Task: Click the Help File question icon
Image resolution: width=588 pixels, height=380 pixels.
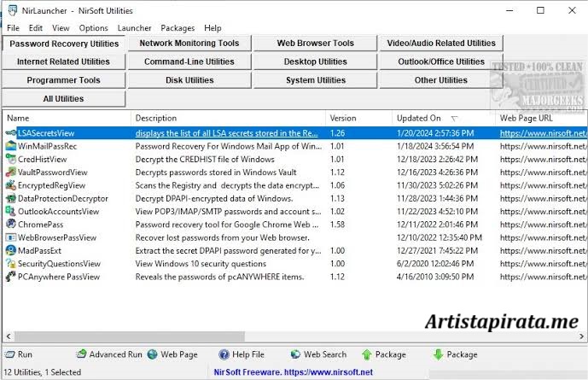Action: (x=224, y=354)
